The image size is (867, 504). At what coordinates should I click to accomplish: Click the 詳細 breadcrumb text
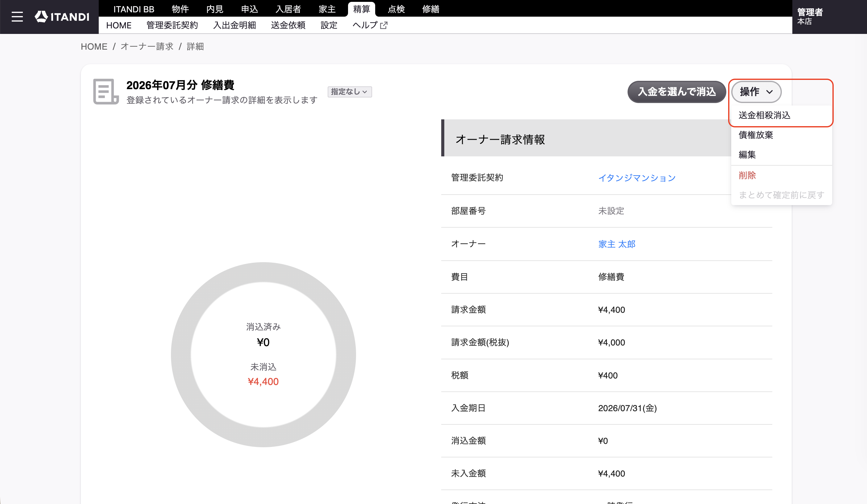(195, 47)
